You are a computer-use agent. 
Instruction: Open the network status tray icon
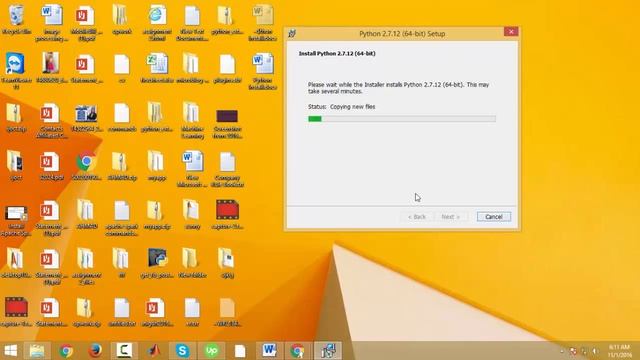tap(584, 351)
